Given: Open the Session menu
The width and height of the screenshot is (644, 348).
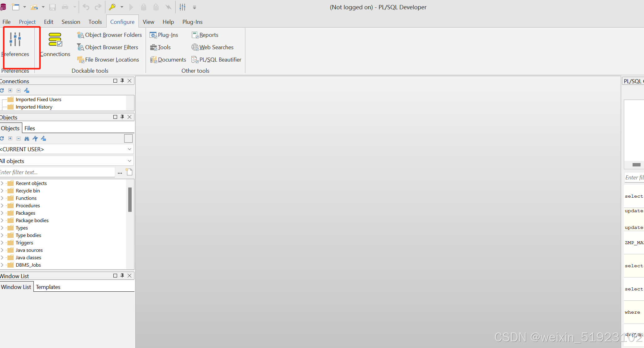Looking at the screenshot, I should click(71, 22).
